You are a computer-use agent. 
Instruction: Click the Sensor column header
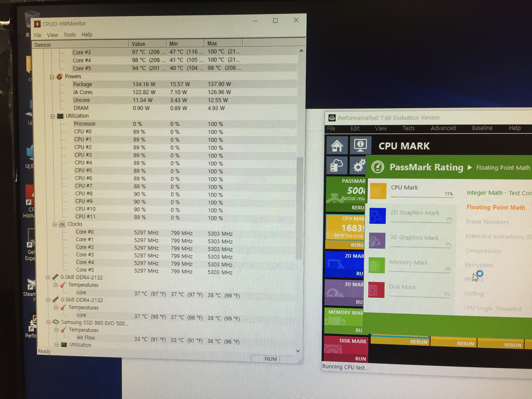tap(80, 45)
